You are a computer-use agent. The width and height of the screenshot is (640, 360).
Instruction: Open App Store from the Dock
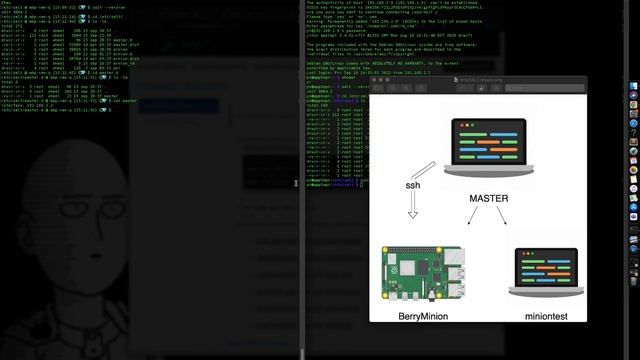(633, 207)
